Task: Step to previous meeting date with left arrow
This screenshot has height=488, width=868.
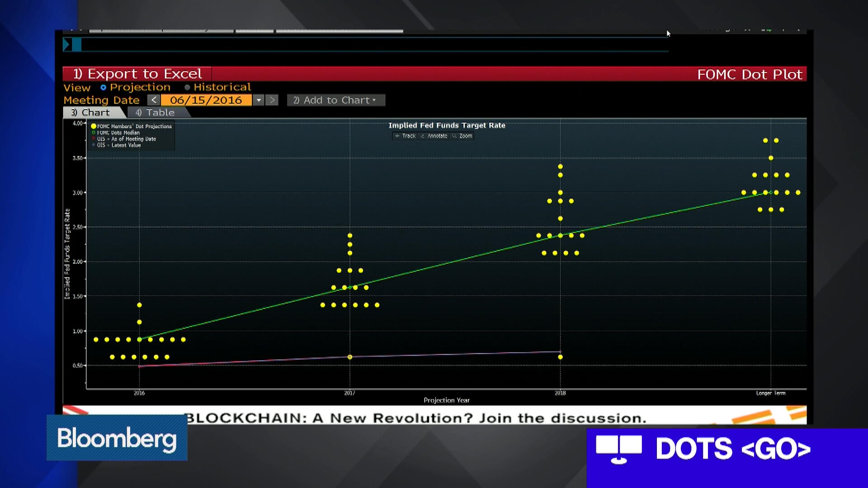Action: (x=155, y=100)
